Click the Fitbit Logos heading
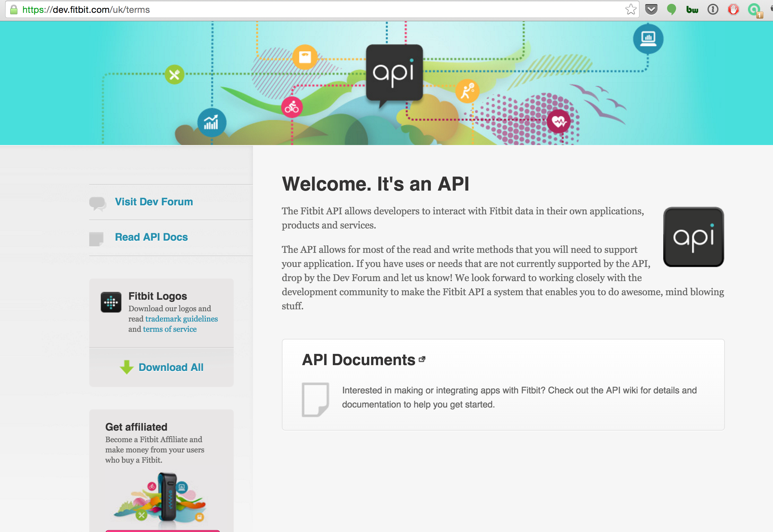This screenshot has width=773, height=532. (158, 296)
